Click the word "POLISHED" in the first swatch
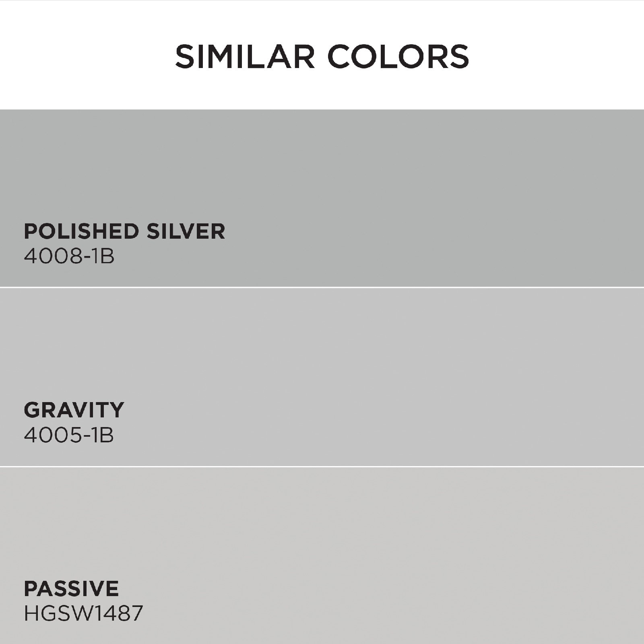The height and width of the screenshot is (644, 644). (x=82, y=231)
